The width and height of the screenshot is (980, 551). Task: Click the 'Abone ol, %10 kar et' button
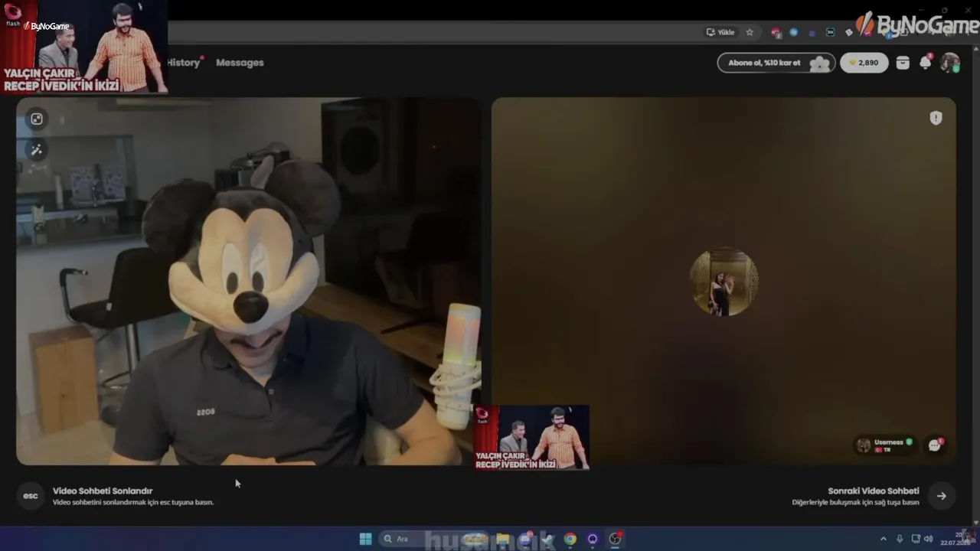click(776, 63)
